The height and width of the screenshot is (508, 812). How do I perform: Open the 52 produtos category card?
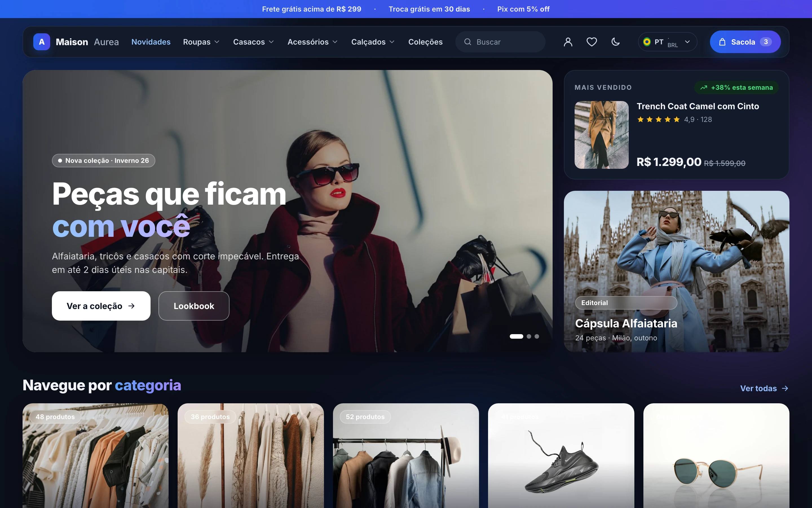coord(406,456)
